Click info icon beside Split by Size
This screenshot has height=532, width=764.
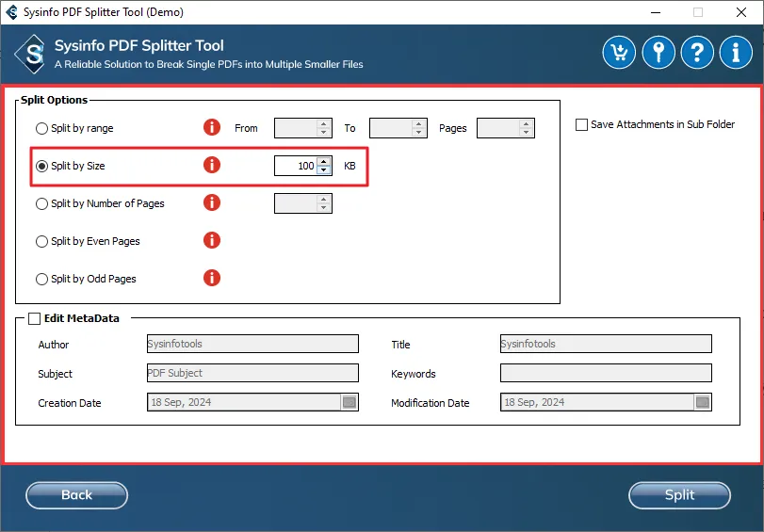[x=212, y=166]
